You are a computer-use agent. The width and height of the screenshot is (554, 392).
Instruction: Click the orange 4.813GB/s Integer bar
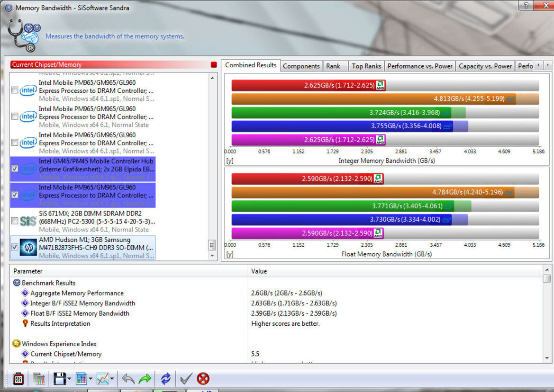click(x=374, y=99)
